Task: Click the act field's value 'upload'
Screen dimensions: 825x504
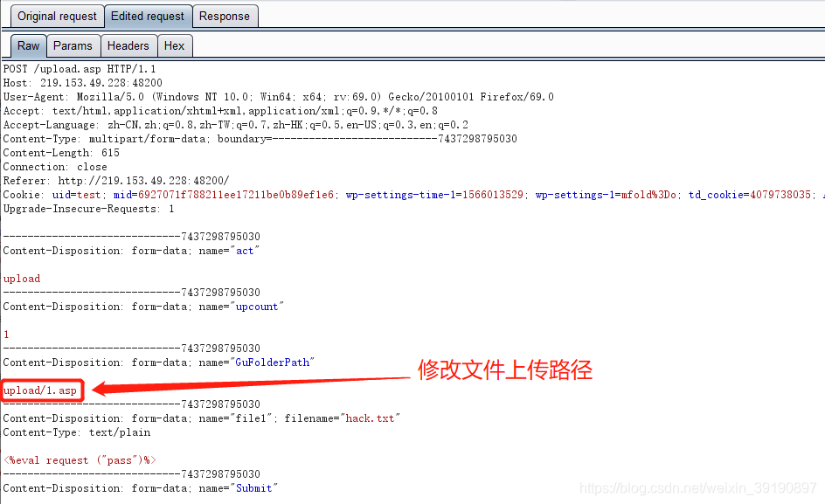Action: 22,279
